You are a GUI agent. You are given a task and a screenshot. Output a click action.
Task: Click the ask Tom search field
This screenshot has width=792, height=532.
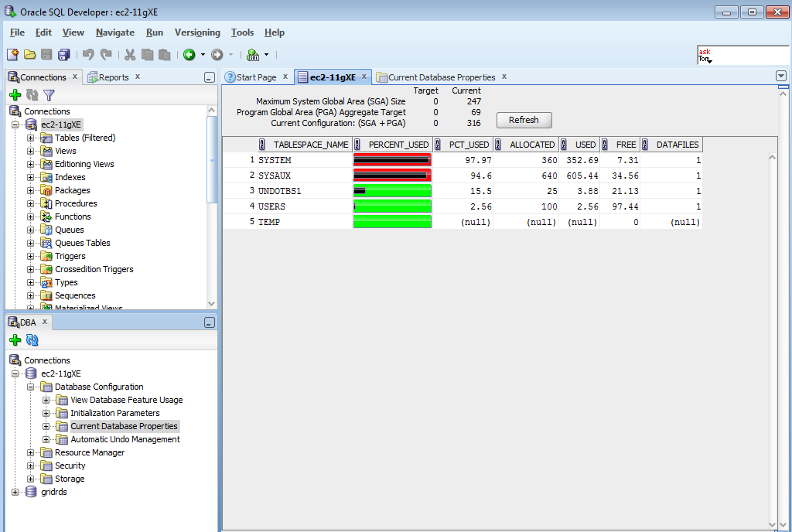click(x=742, y=55)
